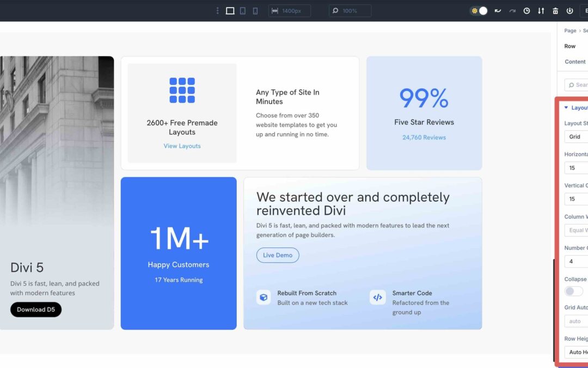Open the View Layouts link
588x368 pixels.
tap(182, 146)
